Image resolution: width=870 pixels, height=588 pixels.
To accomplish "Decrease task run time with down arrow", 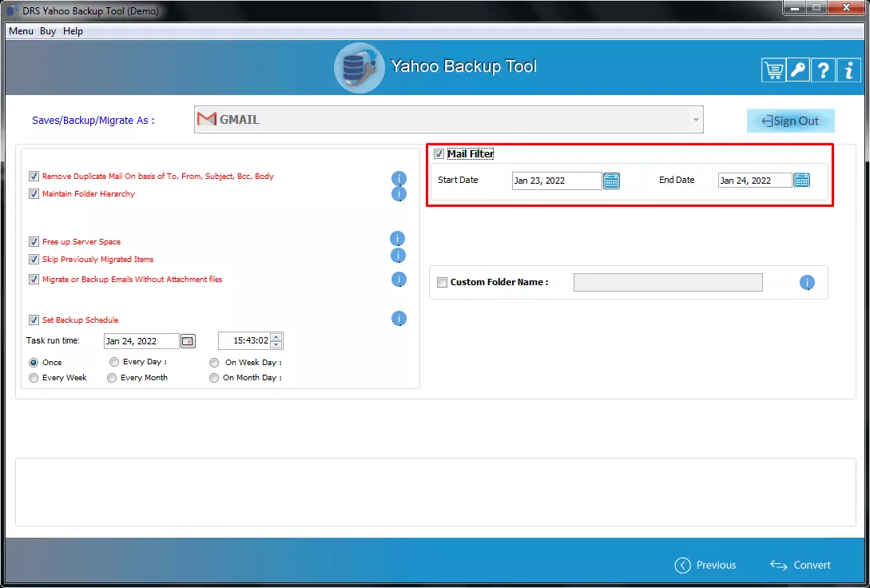I will [276, 344].
